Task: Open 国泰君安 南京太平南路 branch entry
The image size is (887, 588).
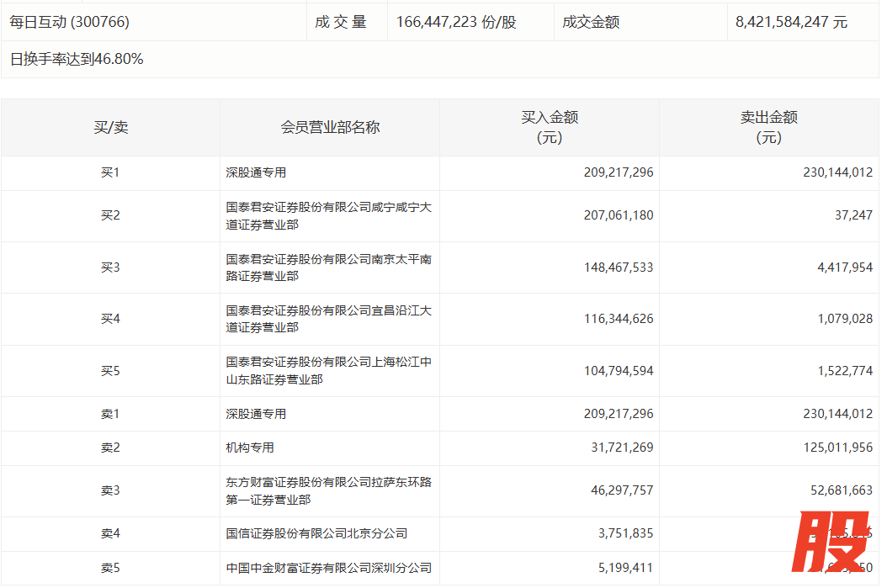Action: tap(328, 268)
